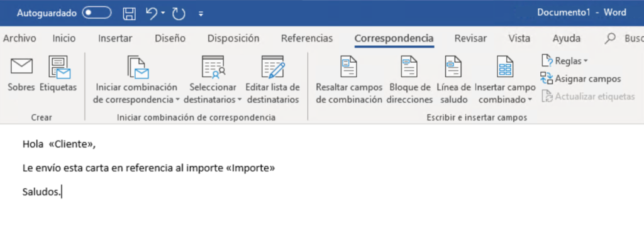This screenshot has width=644, height=228.
Task: Go to the Insertar tab
Action: (x=115, y=38)
